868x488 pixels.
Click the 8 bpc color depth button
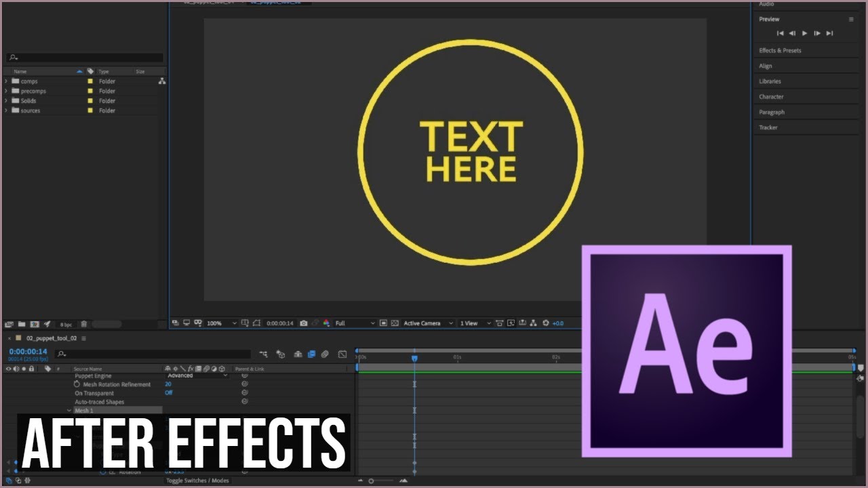tap(66, 325)
